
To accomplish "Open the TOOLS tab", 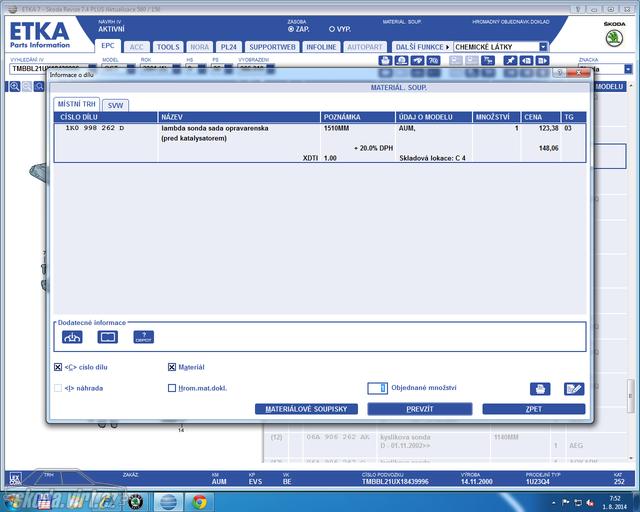I will pyautogui.click(x=168, y=47).
